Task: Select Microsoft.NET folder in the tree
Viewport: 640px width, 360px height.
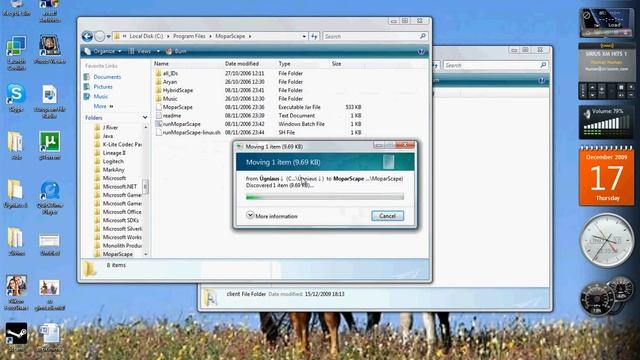Action: (119, 187)
